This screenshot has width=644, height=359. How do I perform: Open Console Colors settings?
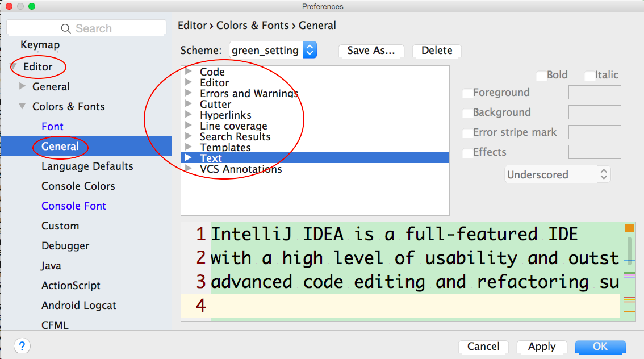(x=78, y=186)
